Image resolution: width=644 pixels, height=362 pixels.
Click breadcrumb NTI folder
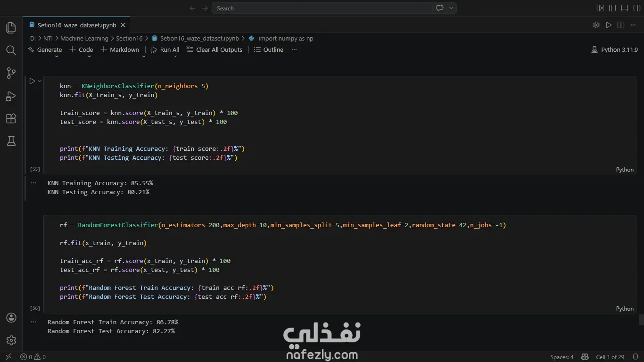tap(48, 38)
